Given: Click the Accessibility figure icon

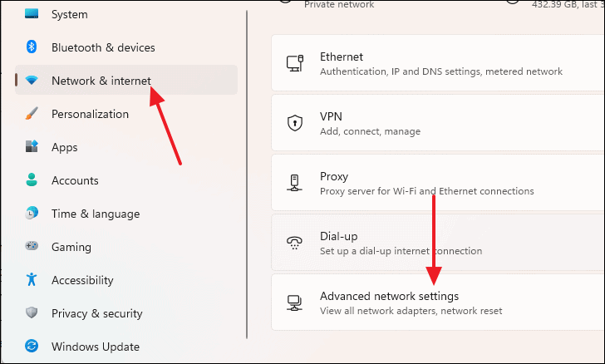Looking at the screenshot, I should pos(32,279).
